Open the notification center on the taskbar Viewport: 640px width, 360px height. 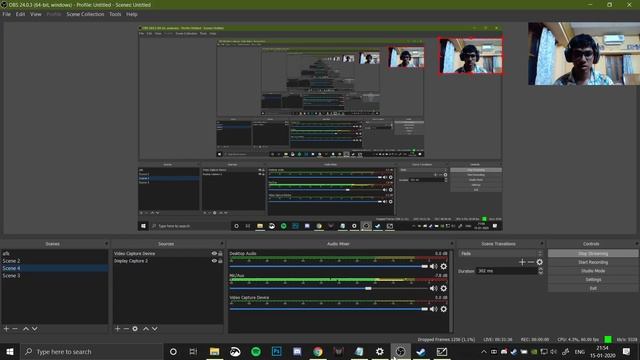(627, 351)
